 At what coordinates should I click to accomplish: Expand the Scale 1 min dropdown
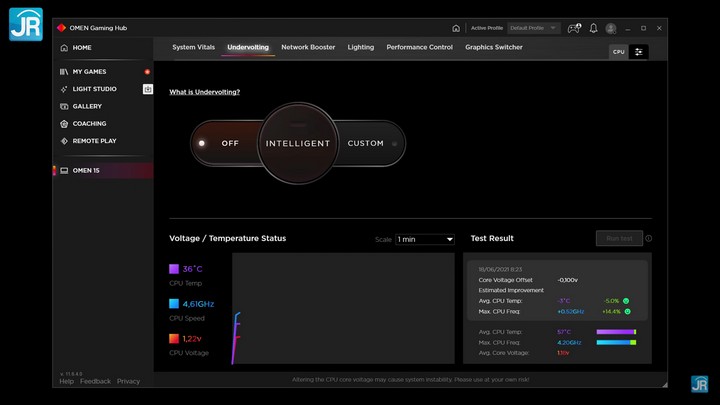(425, 239)
